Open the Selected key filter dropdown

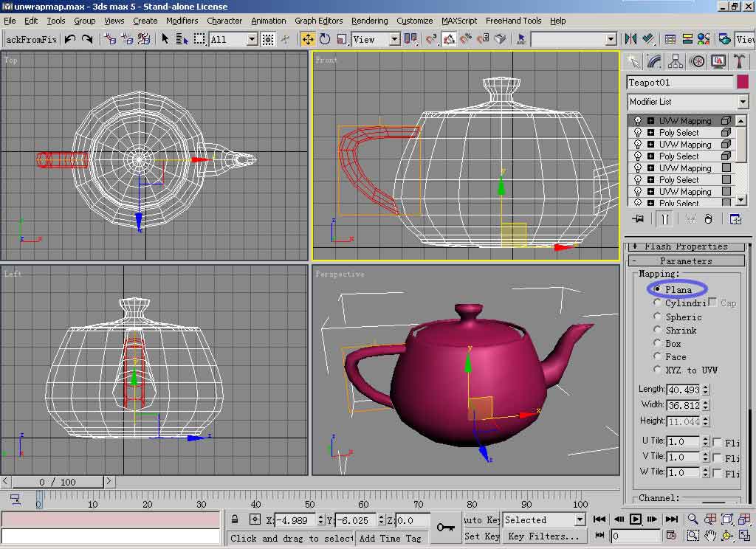580,520
